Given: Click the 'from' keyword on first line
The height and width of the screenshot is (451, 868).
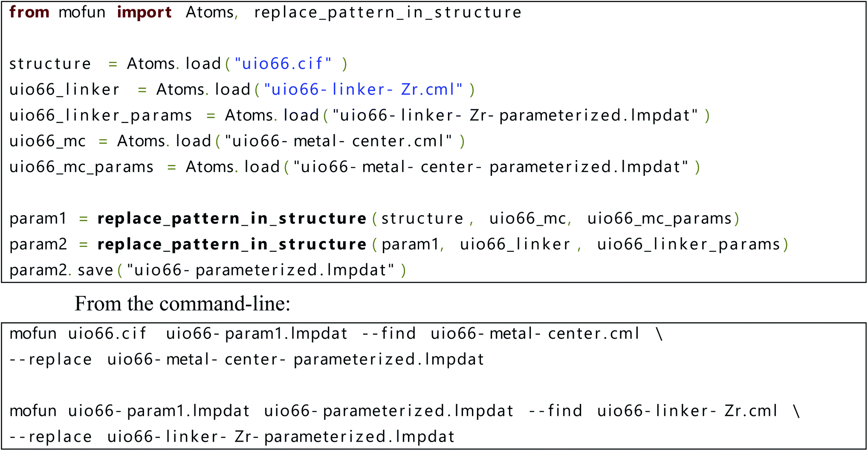Looking at the screenshot, I should (x=29, y=12).
